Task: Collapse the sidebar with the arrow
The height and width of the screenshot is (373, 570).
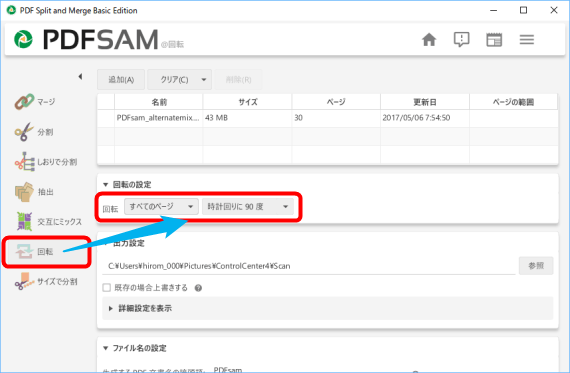Action: (80, 76)
